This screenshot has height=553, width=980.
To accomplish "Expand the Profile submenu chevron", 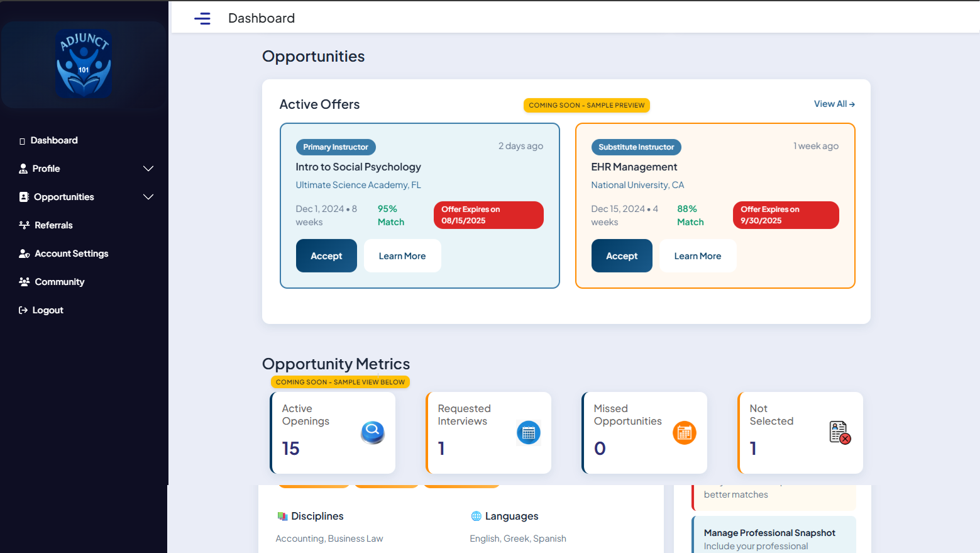I will click(148, 169).
